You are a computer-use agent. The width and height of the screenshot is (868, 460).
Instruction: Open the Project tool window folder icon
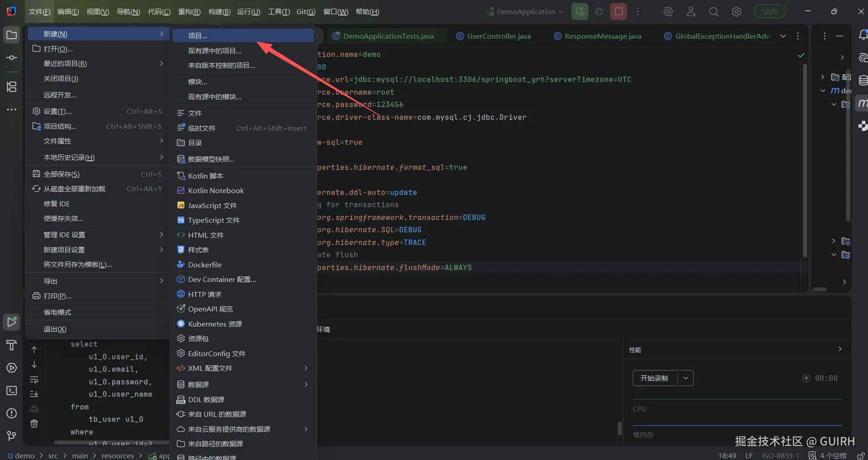click(12, 35)
